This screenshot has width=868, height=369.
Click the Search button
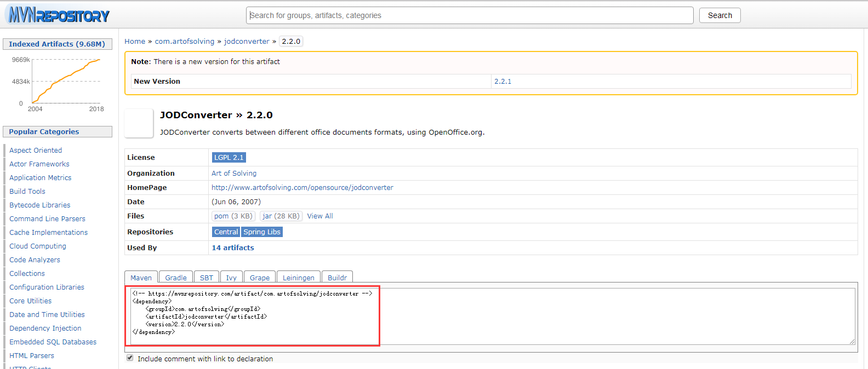[x=719, y=15]
